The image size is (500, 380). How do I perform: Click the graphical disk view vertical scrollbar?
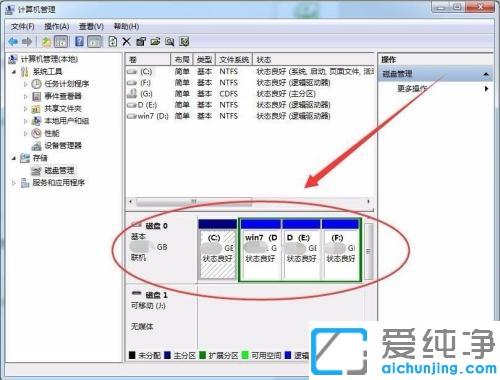click(x=368, y=251)
